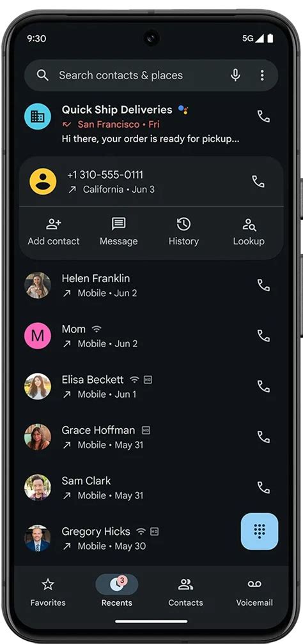Open the three-dot overflow menu

[x=262, y=75]
